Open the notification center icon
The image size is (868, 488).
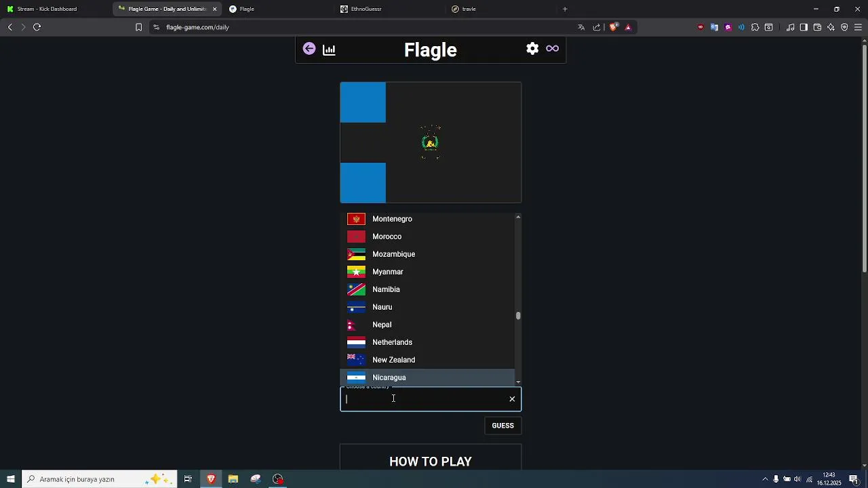tap(854, 479)
